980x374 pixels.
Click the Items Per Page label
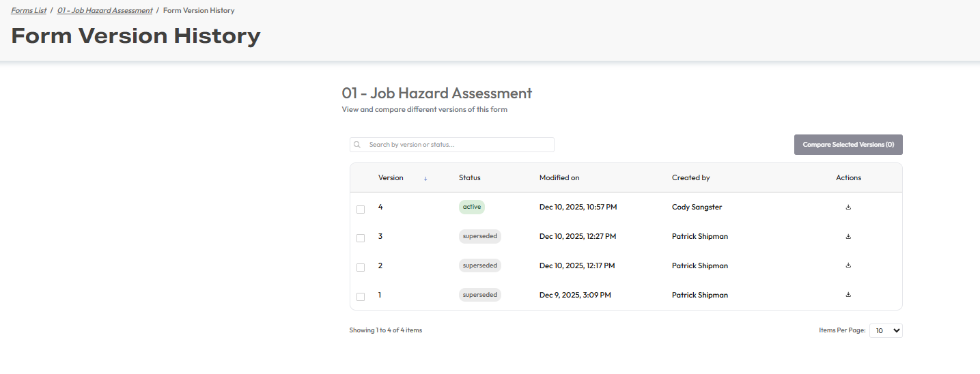pos(843,330)
